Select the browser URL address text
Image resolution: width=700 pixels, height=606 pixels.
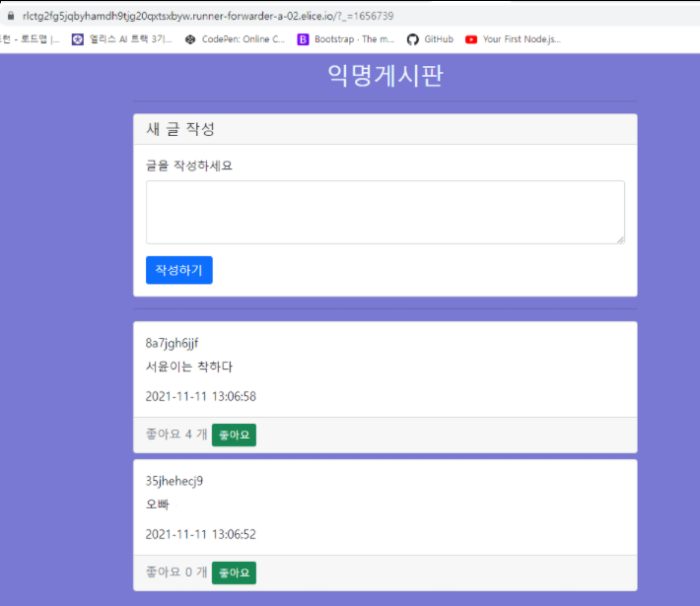[x=208, y=16]
